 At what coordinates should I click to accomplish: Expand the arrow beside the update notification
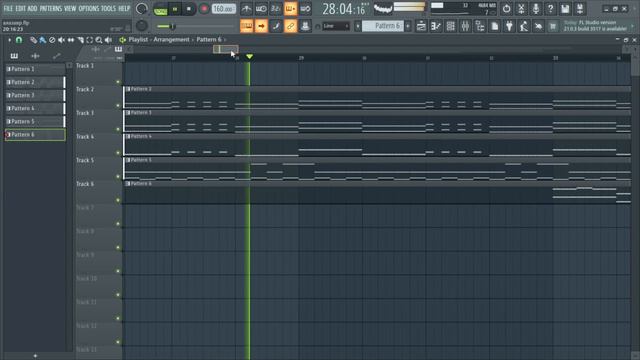pos(633,26)
